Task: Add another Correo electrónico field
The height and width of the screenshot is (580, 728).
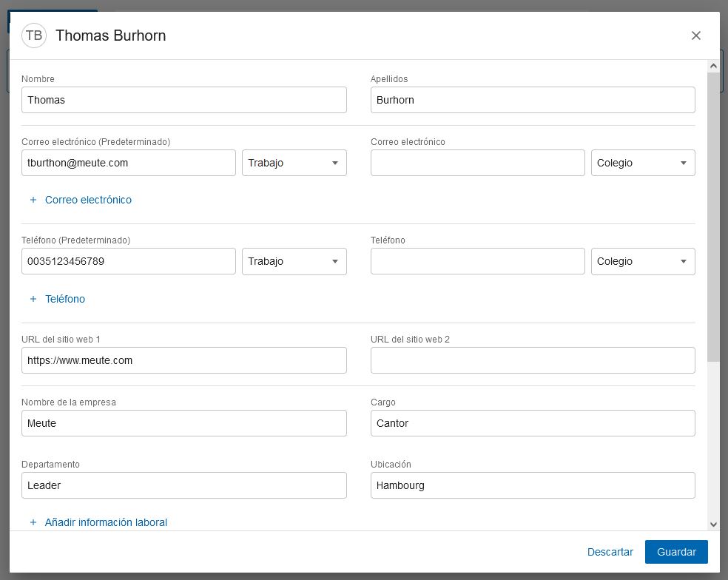Action: (88, 200)
